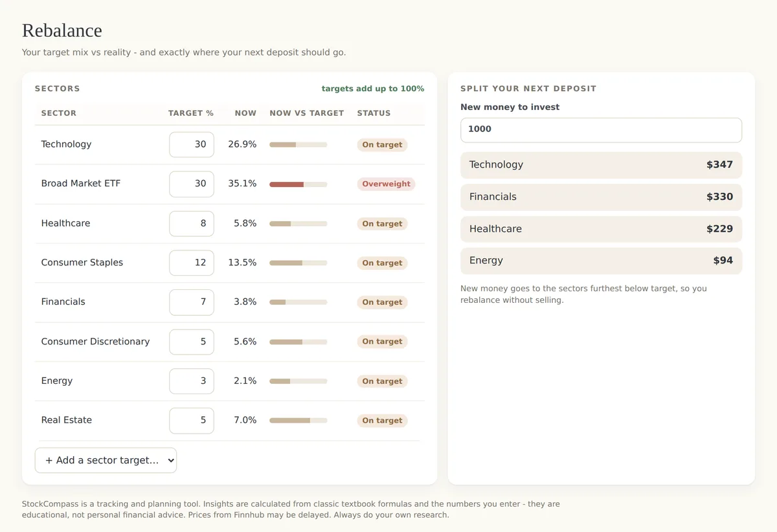This screenshot has height=532, width=777.
Task: Click Technology's On target status badge
Action: tap(382, 144)
